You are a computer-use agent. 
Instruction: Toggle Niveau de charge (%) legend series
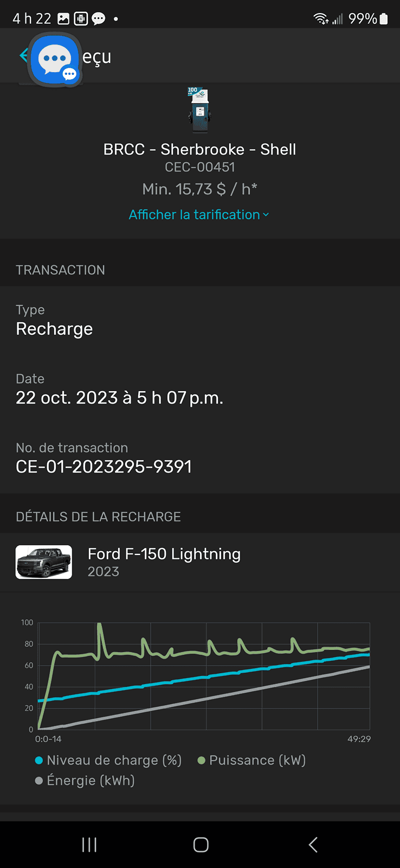tap(108, 761)
